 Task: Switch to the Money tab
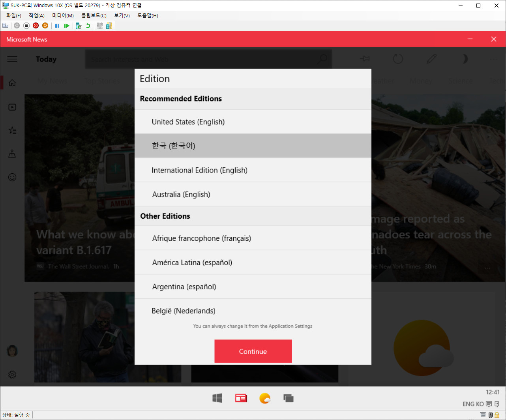point(421,81)
